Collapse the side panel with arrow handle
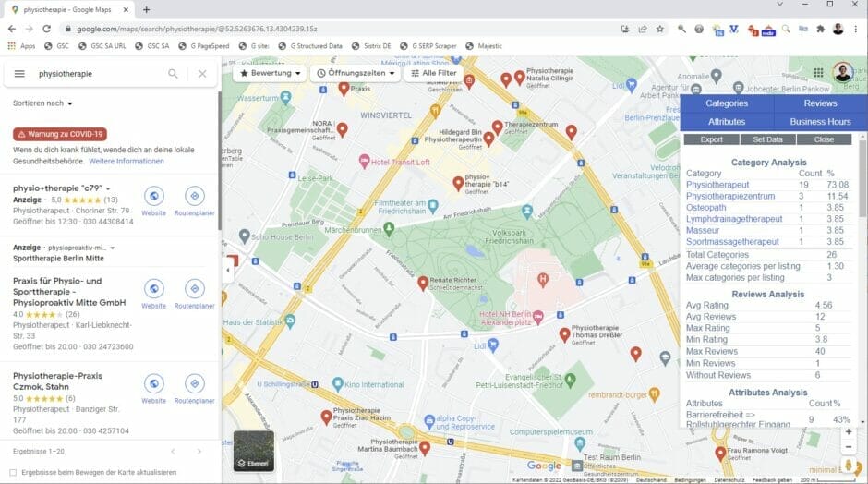Image resolution: width=868 pixels, height=484 pixels. [x=227, y=270]
